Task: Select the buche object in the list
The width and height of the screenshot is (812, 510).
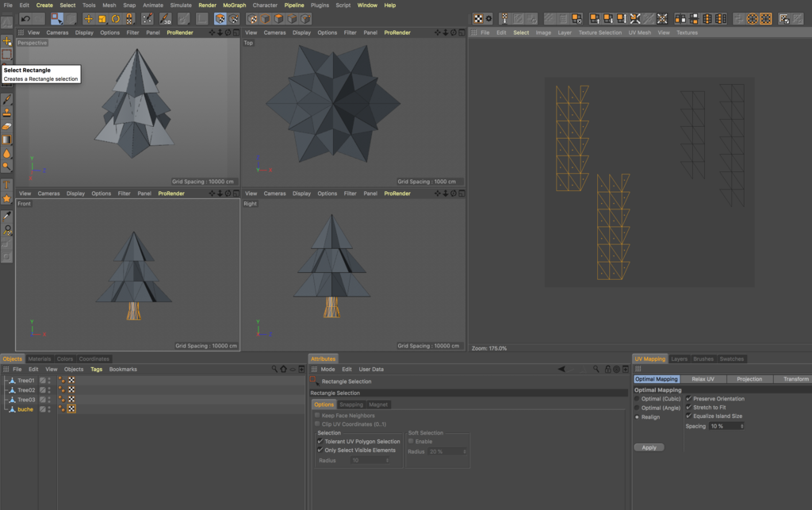Action: [x=25, y=409]
